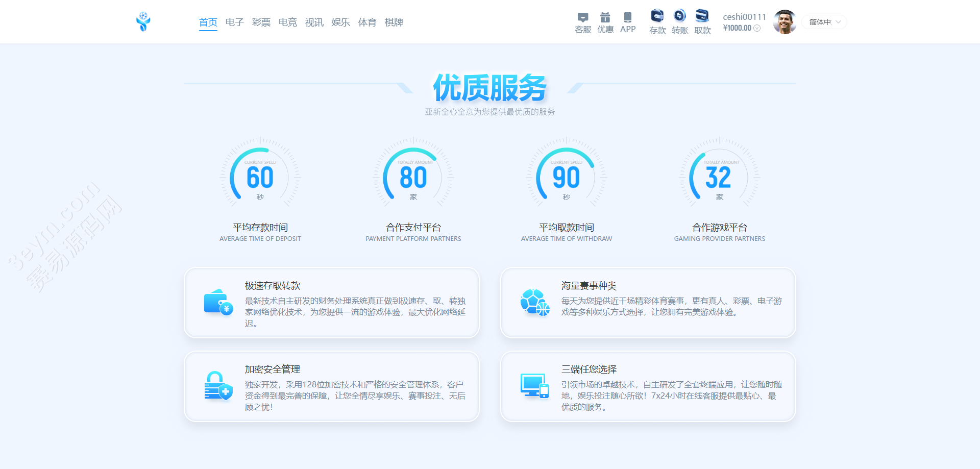This screenshot has height=469, width=980.
Task: Open the 体育 sports menu item
Action: pos(367,22)
